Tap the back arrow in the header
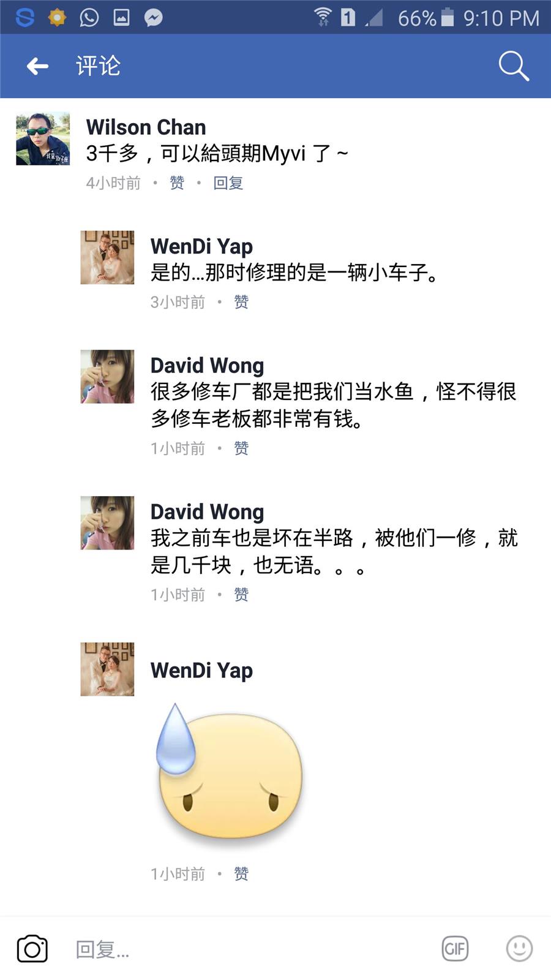 coord(37,66)
